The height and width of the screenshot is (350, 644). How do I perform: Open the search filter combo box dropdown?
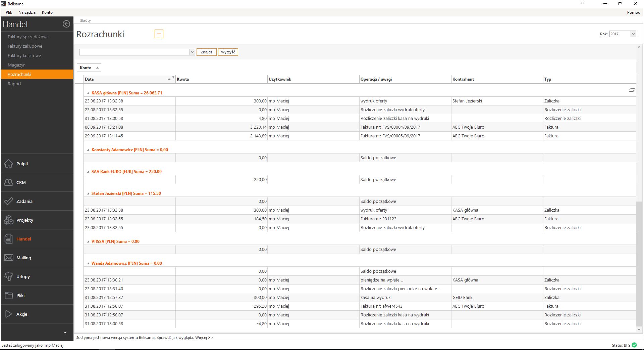[192, 52]
